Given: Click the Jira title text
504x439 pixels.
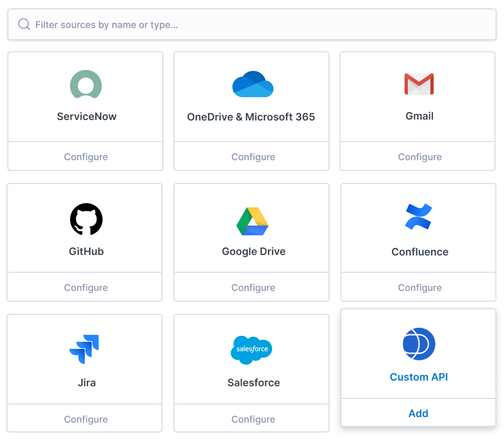Looking at the screenshot, I should coord(86,382).
